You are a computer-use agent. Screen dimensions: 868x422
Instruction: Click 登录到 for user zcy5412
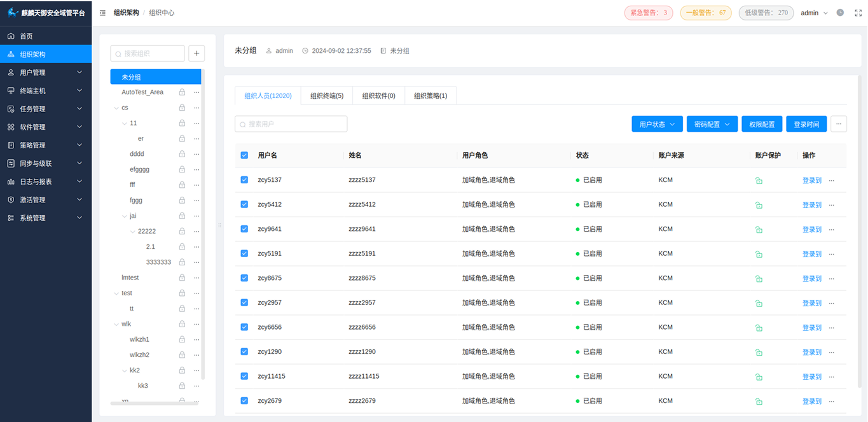(x=812, y=204)
